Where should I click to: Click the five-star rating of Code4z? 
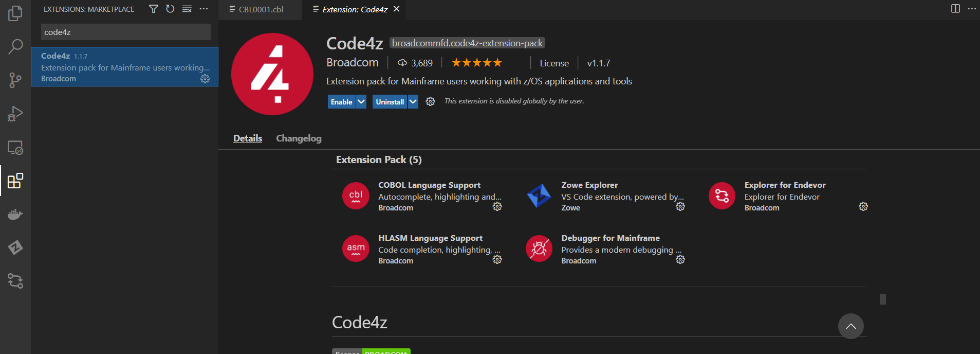(x=476, y=63)
